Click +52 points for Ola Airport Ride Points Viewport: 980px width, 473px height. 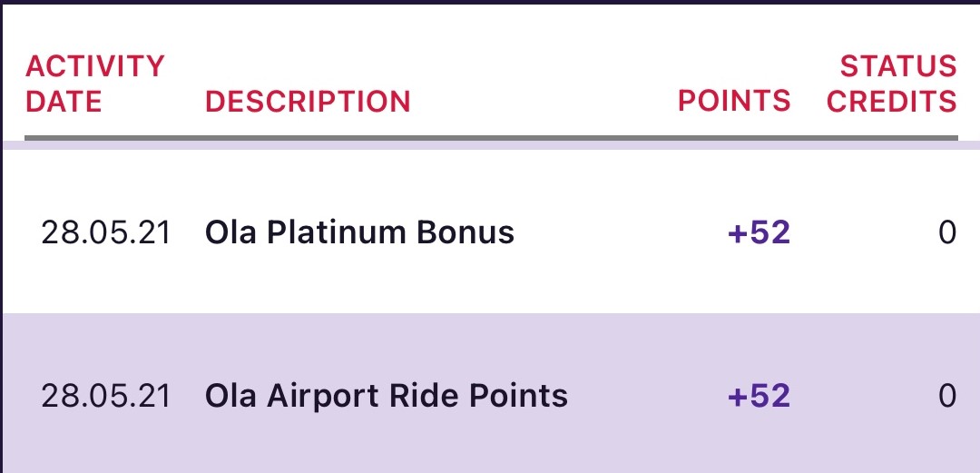point(759,397)
